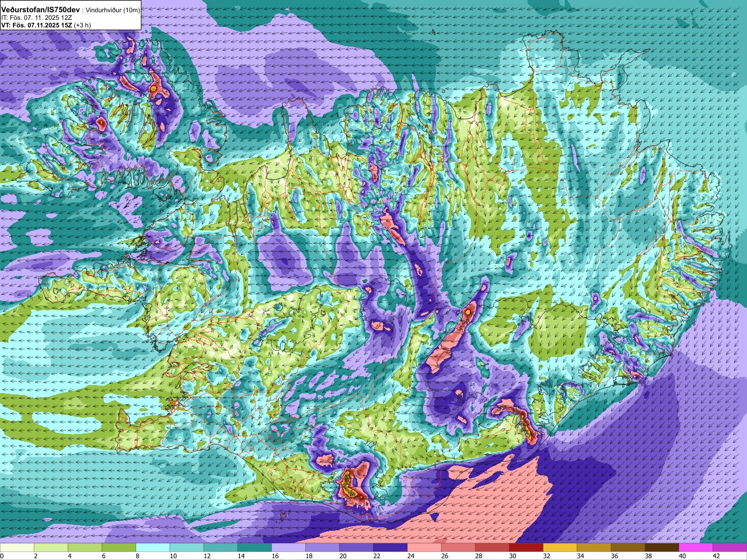Choose the dark teal 14–16 legend swatch

click(254, 548)
